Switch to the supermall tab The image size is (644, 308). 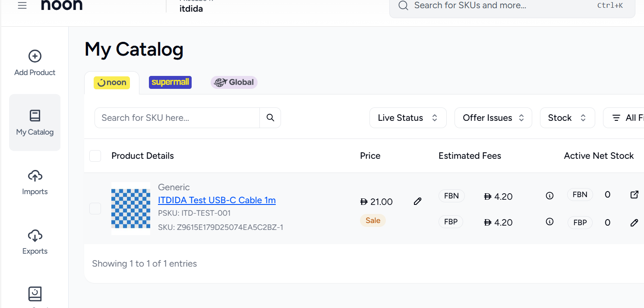click(x=170, y=82)
